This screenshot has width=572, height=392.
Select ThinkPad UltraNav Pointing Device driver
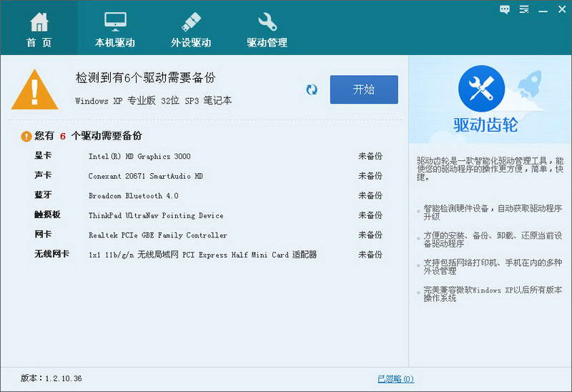coord(156,215)
